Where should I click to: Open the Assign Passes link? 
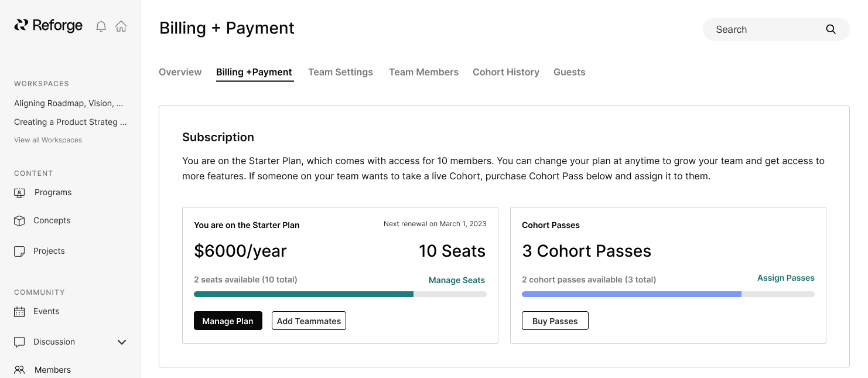click(786, 278)
